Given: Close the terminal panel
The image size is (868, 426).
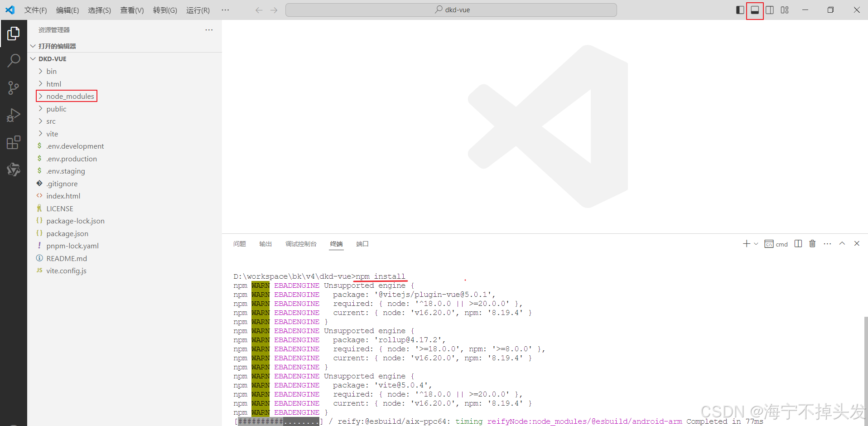Looking at the screenshot, I should (857, 243).
